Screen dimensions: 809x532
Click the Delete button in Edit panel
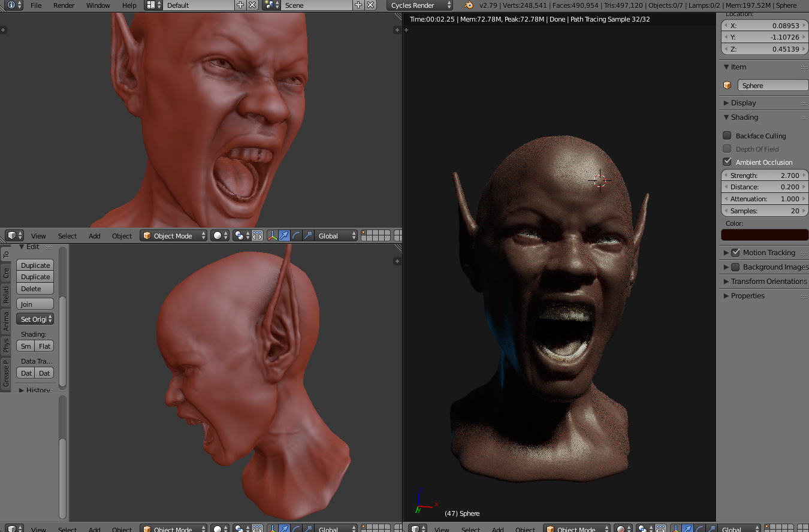coord(35,288)
